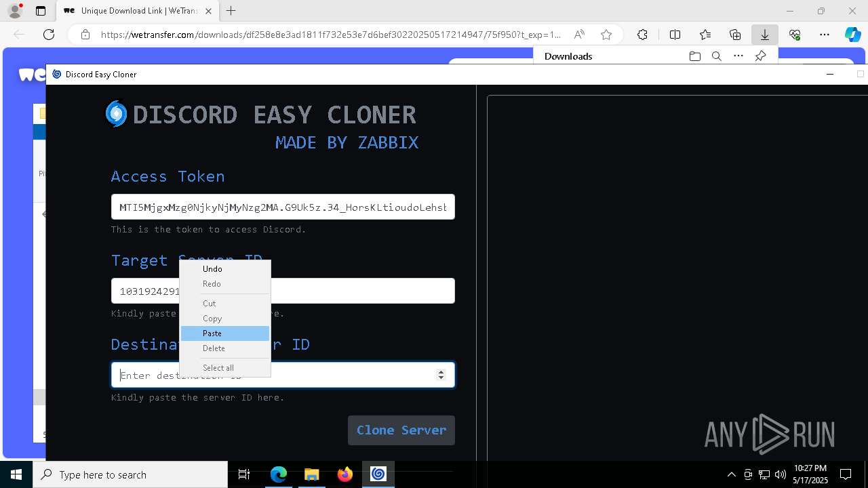The image size is (868, 488).
Task: Decrease destination ID with stepper down arrow
Action: pos(441,378)
